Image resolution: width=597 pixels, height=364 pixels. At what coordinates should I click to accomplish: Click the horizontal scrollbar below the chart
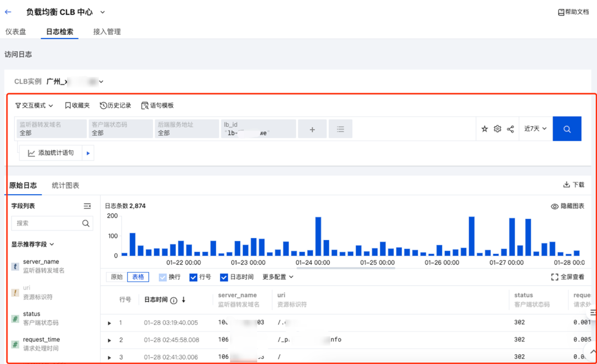pyautogui.click(x=346, y=269)
